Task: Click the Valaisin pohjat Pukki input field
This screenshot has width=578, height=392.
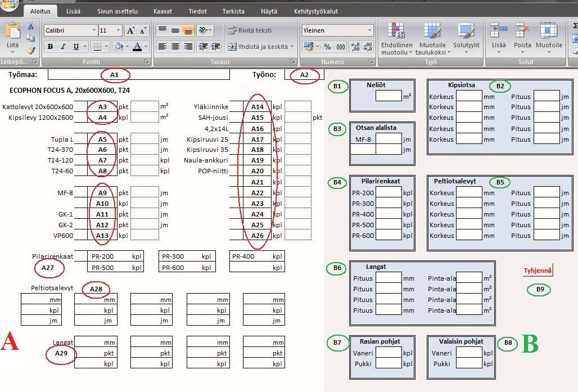Action: (x=469, y=364)
